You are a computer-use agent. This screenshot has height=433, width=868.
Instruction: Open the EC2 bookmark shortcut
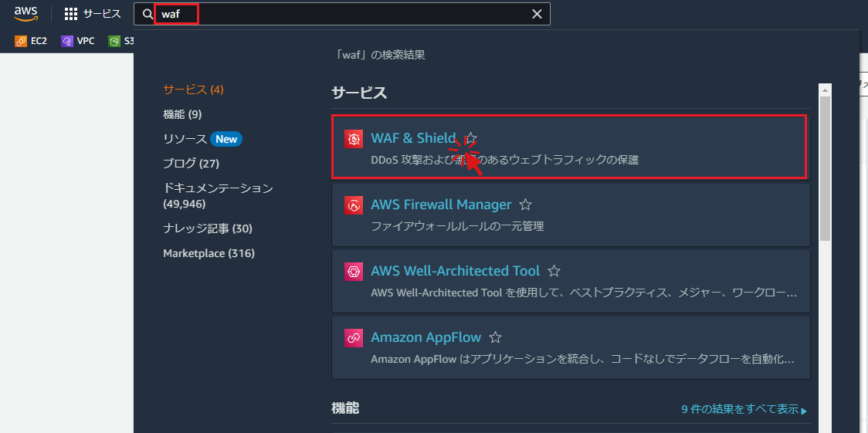tap(32, 41)
